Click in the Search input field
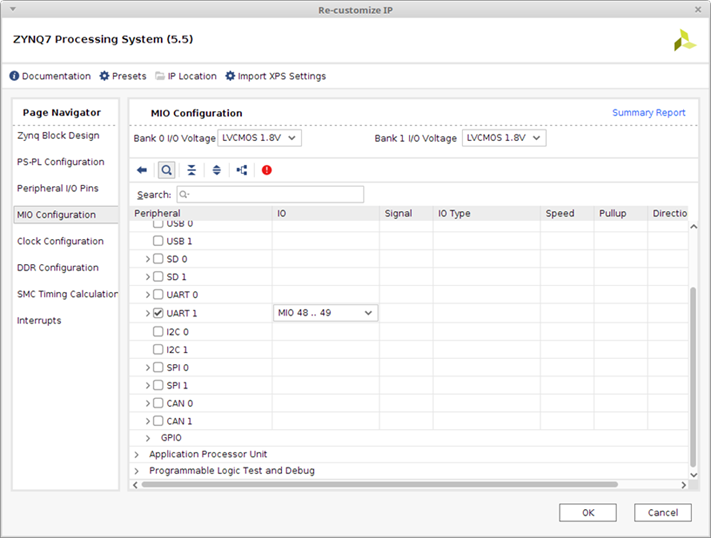 (x=270, y=194)
